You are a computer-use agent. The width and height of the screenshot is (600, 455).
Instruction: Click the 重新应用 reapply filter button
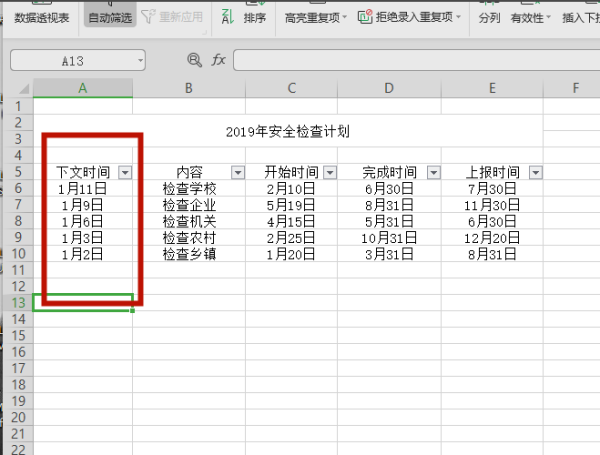172,17
